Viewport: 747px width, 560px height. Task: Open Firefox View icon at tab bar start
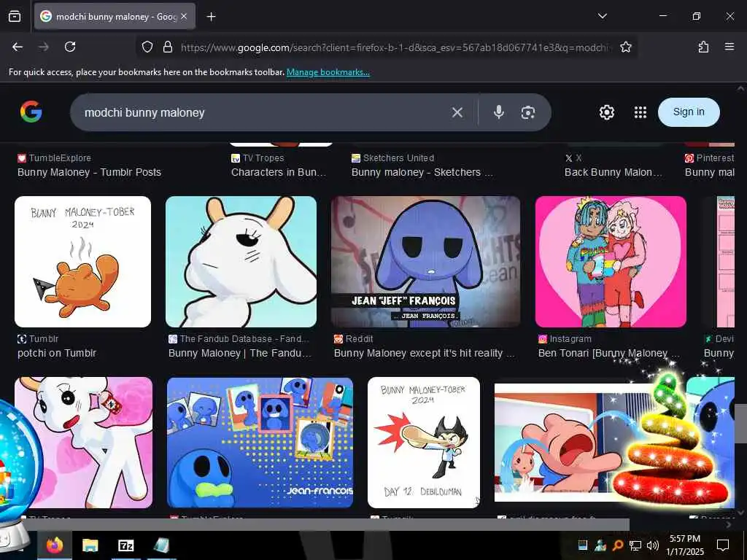click(x=15, y=17)
